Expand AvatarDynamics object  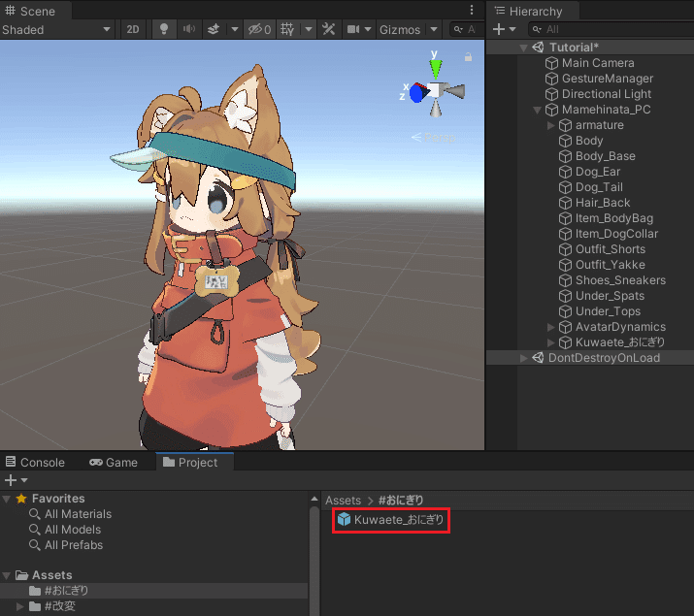[550, 327]
